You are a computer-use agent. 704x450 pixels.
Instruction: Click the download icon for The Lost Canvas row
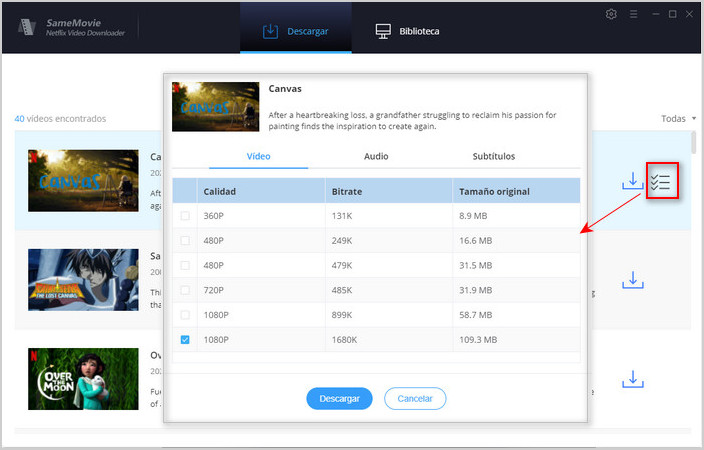633,280
